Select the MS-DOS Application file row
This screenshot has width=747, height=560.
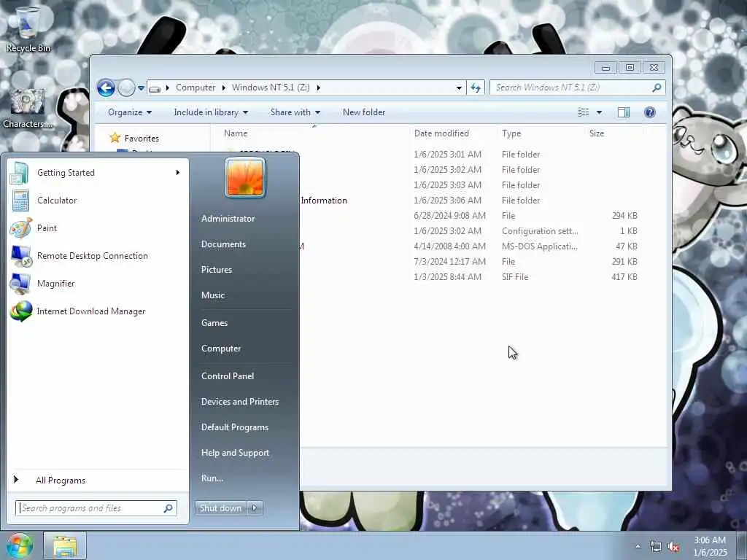point(469,246)
